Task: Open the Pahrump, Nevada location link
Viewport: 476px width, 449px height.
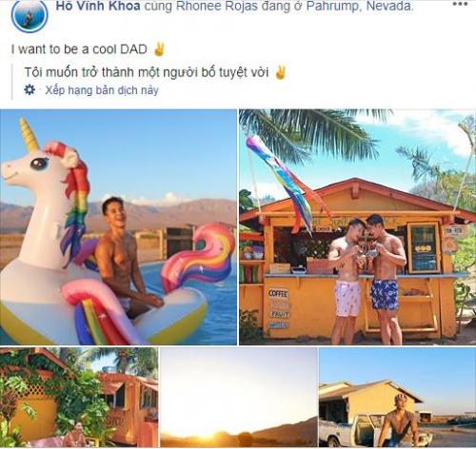Action: (360, 6)
